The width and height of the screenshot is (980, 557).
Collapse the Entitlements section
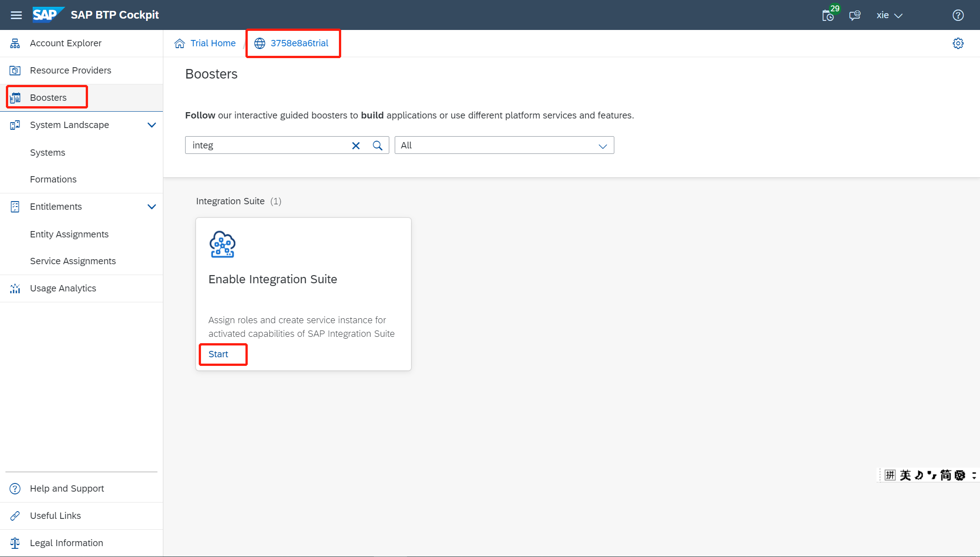coord(152,207)
